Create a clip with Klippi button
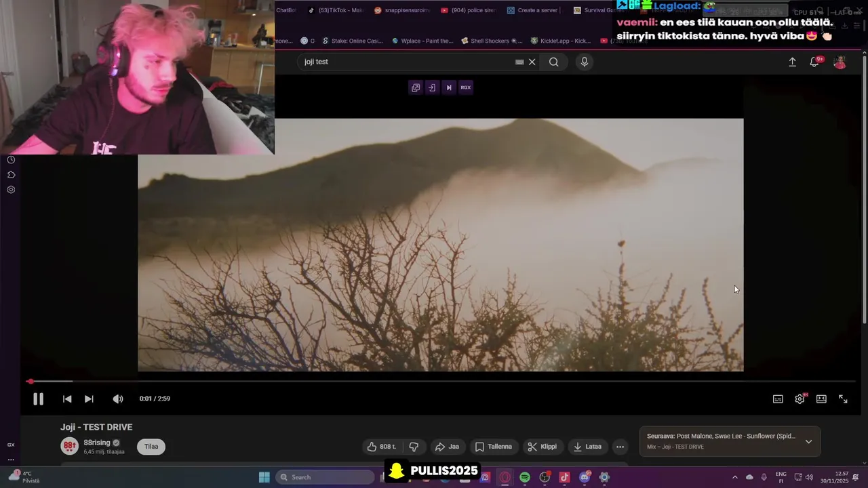This screenshot has height=488, width=868. point(542,447)
